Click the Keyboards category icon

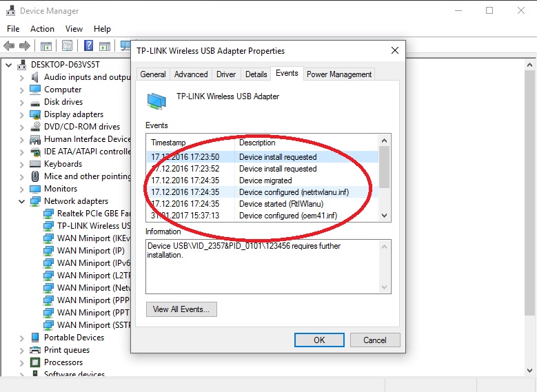(35, 164)
